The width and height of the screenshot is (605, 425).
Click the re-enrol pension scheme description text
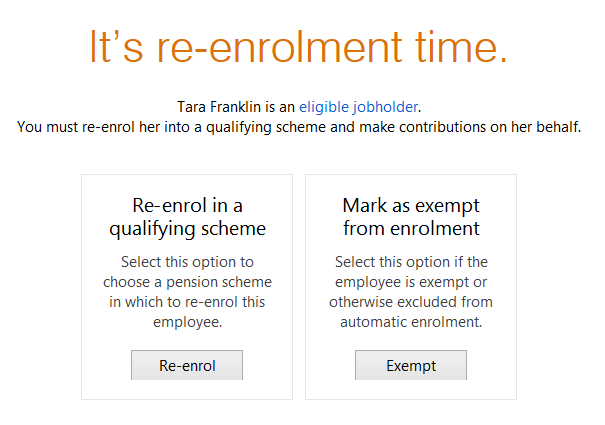tap(187, 292)
